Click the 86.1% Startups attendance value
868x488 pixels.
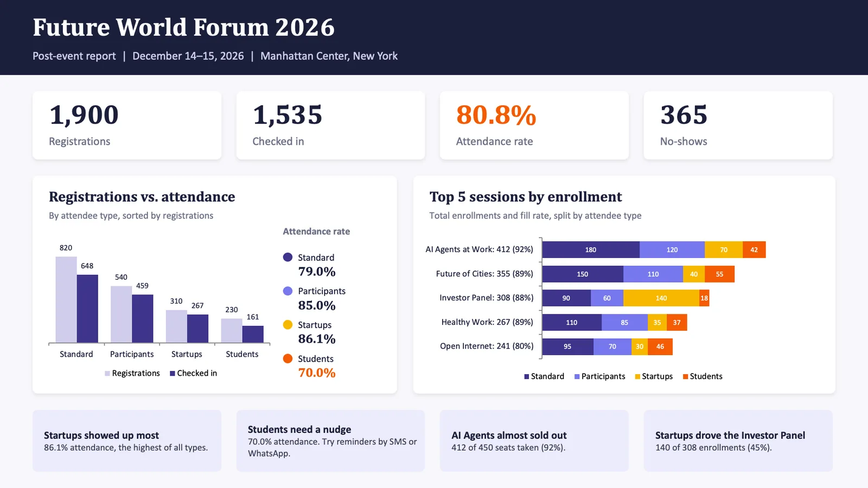[317, 339]
